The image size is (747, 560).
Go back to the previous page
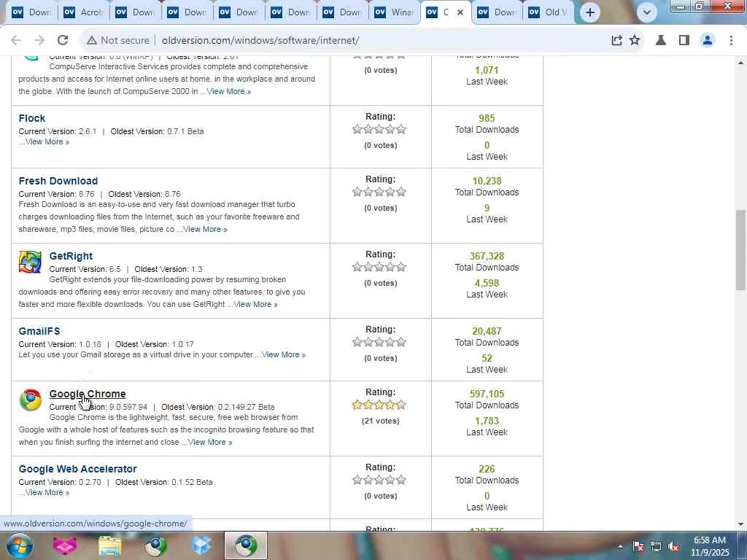(x=16, y=41)
